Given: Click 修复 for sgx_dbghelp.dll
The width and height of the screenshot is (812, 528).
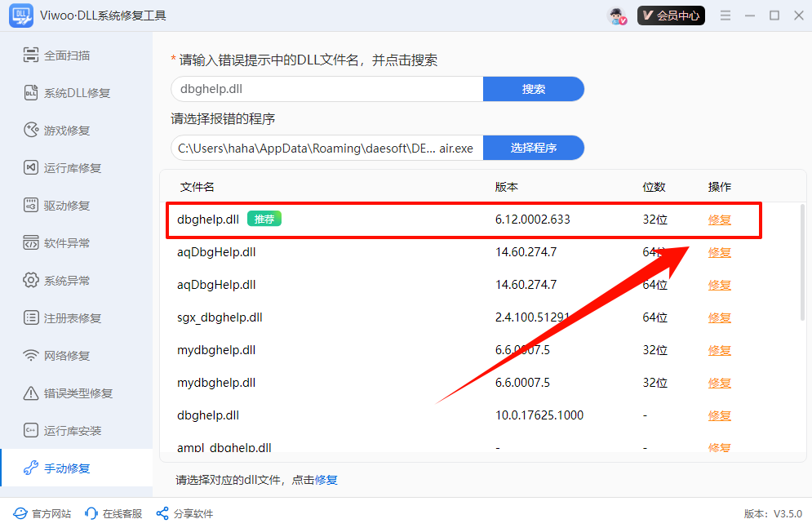Looking at the screenshot, I should tap(719, 317).
